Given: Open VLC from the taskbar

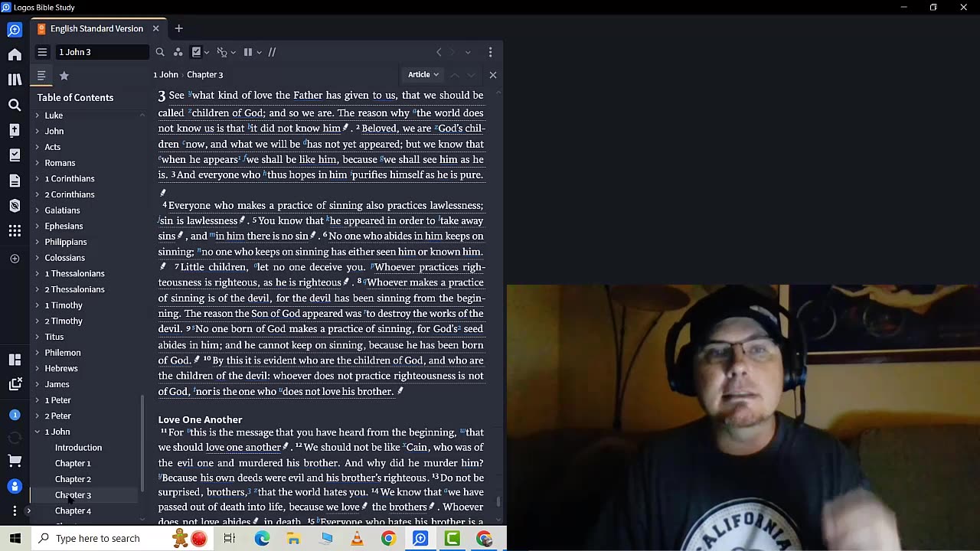Looking at the screenshot, I should pyautogui.click(x=357, y=539).
